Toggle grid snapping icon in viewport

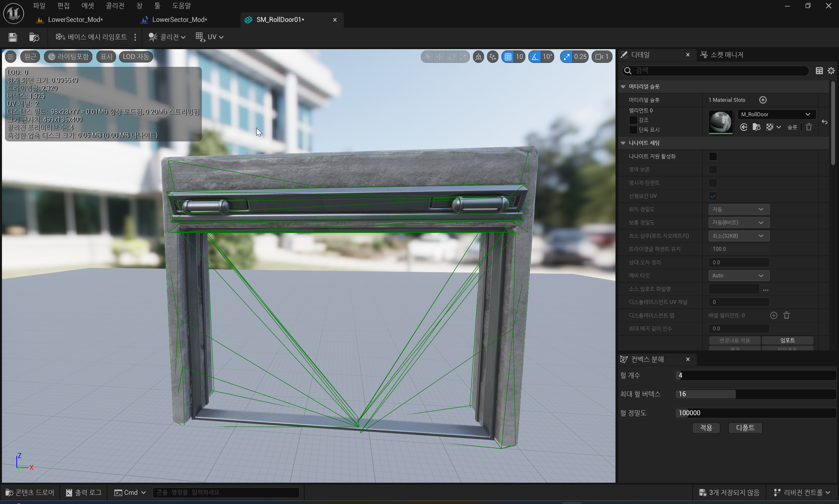pos(508,57)
